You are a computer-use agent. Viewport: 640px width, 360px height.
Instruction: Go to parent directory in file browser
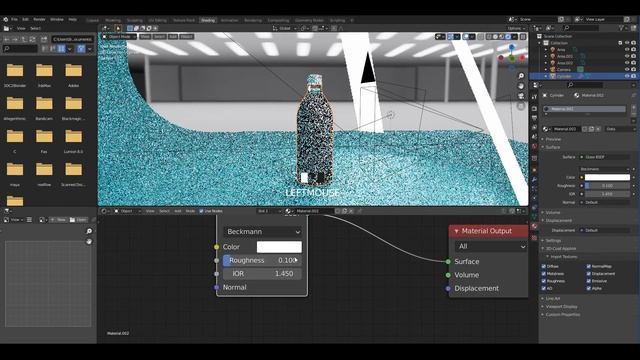coord(24,39)
